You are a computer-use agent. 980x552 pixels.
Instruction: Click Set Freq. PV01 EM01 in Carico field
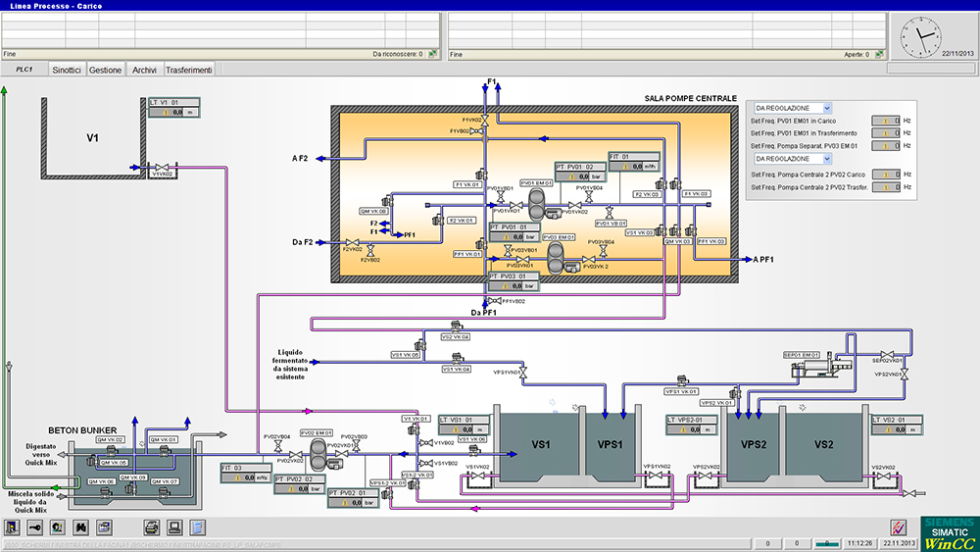pyautogui.click(x=886, y=121)
